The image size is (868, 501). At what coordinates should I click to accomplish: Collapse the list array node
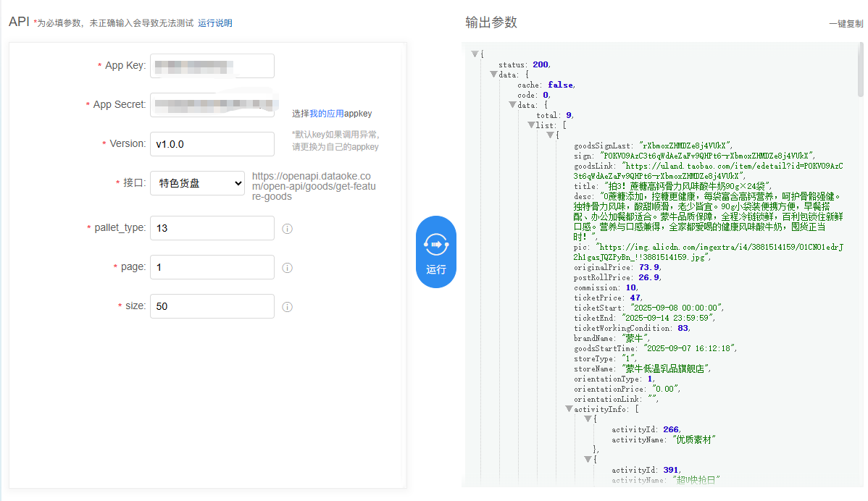531,125
